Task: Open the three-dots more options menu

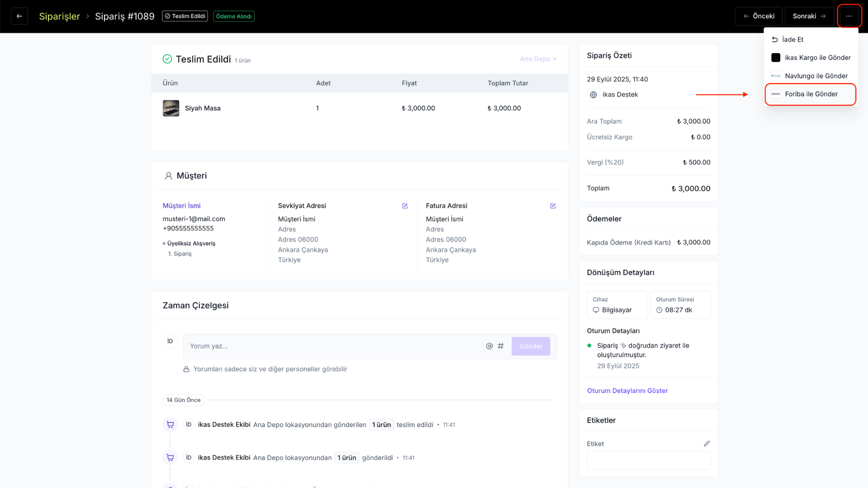Action: click(849, 16)
